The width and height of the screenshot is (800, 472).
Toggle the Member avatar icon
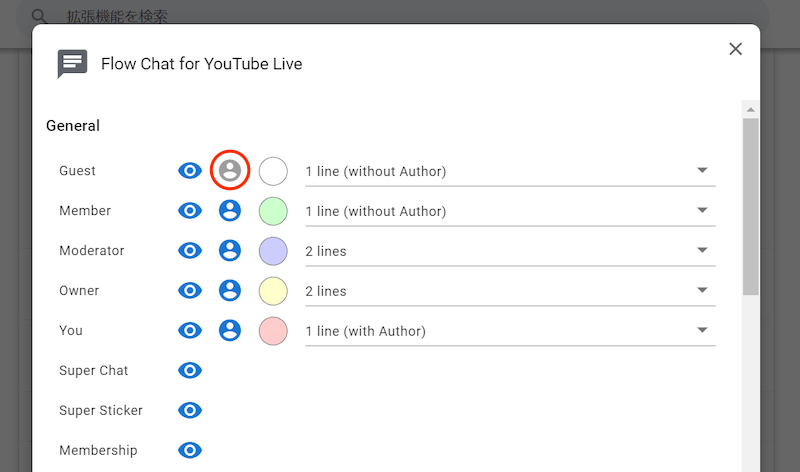point(230,211)
